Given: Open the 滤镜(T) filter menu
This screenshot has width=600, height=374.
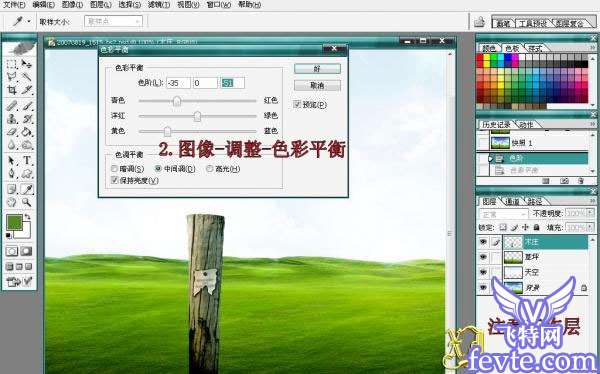Looking at the screenshot, I should pos(159,5).
